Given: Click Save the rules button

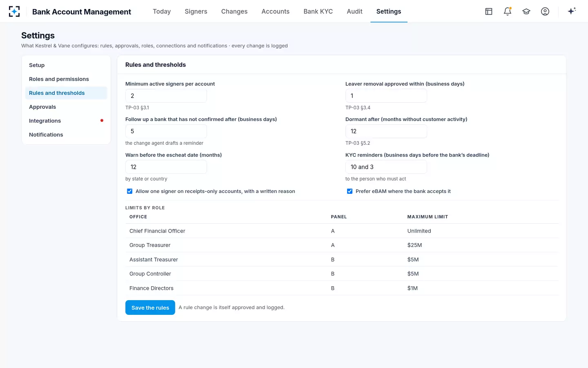Looking at the screenshot, I should coord(150,307).
